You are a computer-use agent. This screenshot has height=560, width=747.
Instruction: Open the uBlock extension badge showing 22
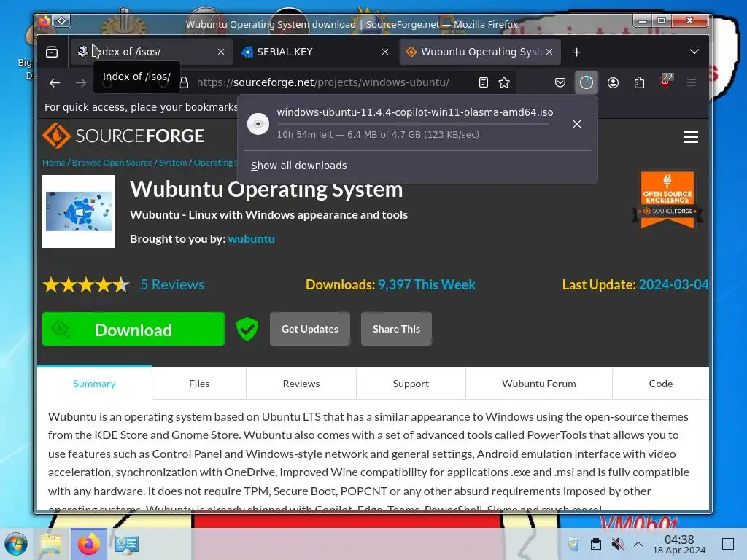665,82
